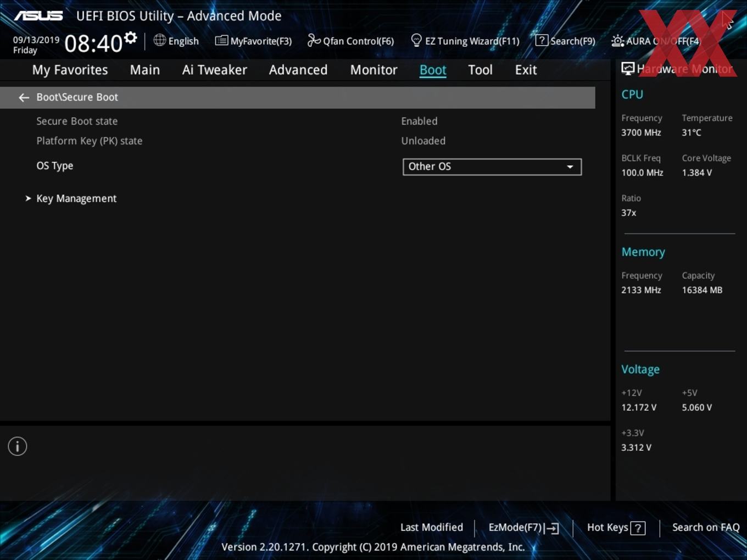Click the info circle icon
Screen dimensions: 747x560
pyautogui.click(x=18, y=446)
